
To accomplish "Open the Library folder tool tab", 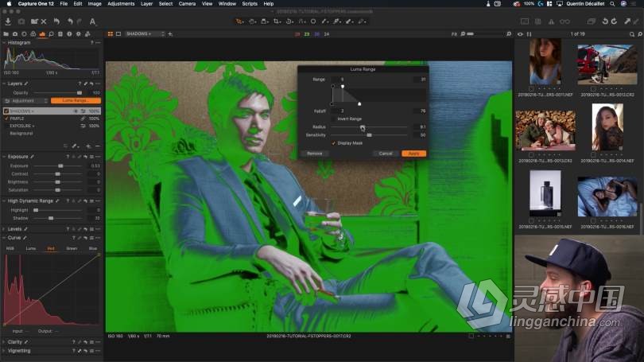I will [x=6, y=34].
